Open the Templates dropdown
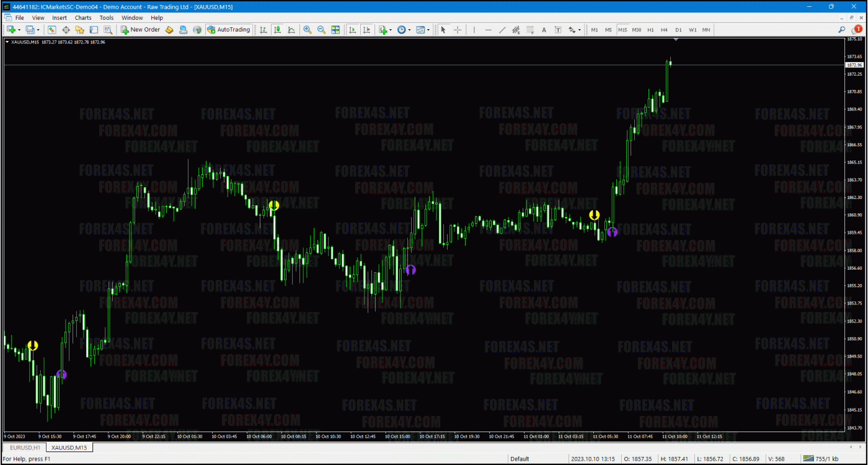This screenshot has width=868, height=465. (x=420, y=29)
